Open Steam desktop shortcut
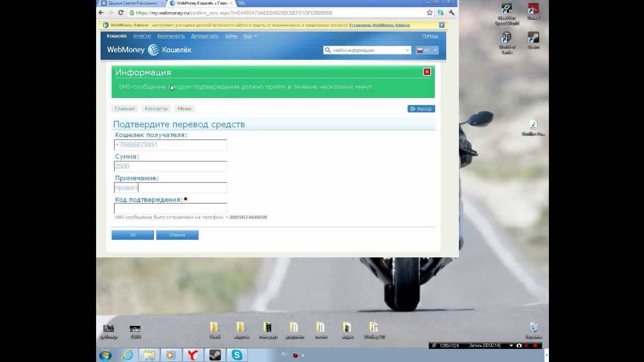This screenshot has height=362, width=644. coord(533,41)
